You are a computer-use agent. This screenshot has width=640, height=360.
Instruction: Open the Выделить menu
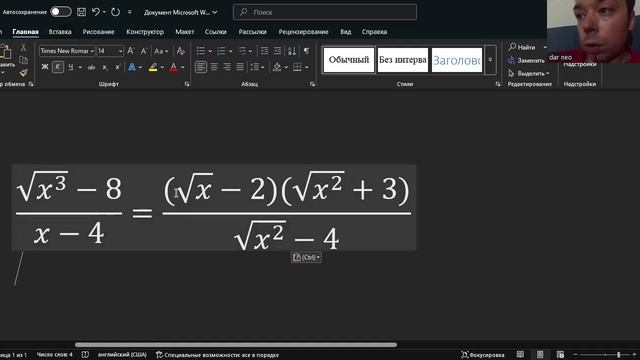[x=529, y=73]
